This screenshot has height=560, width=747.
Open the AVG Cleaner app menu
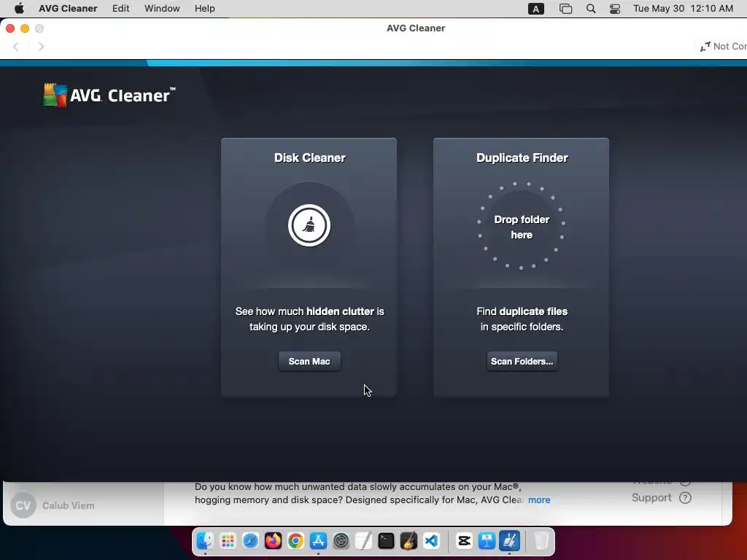[68, 9]
